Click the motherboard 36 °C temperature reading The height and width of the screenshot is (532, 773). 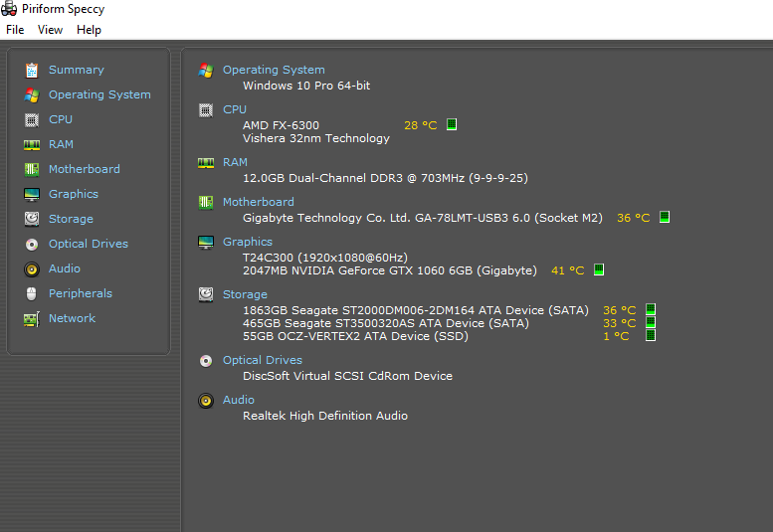coord(634,218)
